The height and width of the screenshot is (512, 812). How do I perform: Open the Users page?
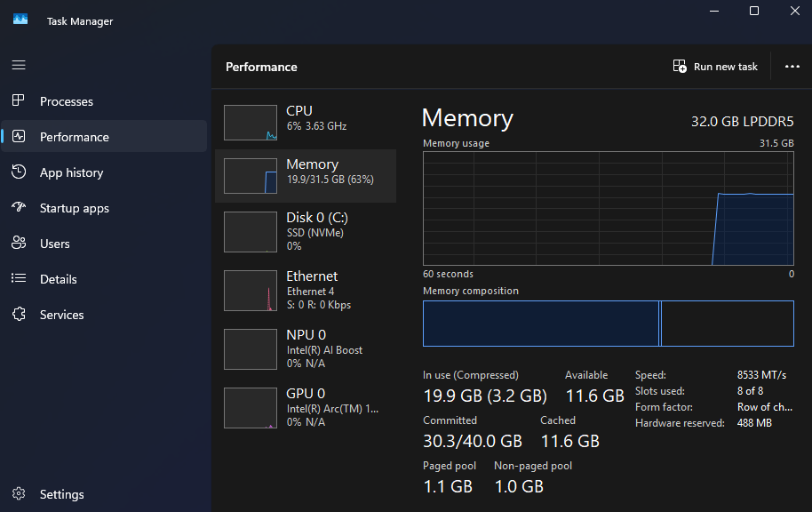(104, 243)
